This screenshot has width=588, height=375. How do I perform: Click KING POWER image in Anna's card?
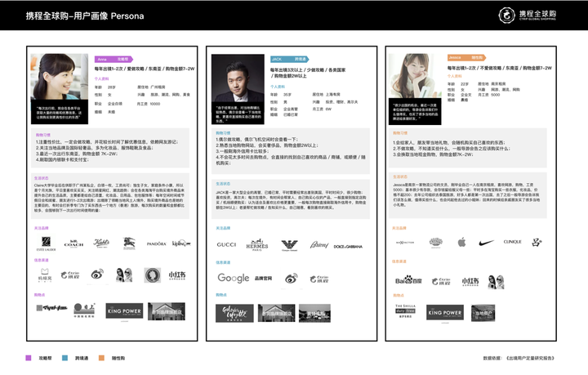pyautogui.click(x=124, y=311)
